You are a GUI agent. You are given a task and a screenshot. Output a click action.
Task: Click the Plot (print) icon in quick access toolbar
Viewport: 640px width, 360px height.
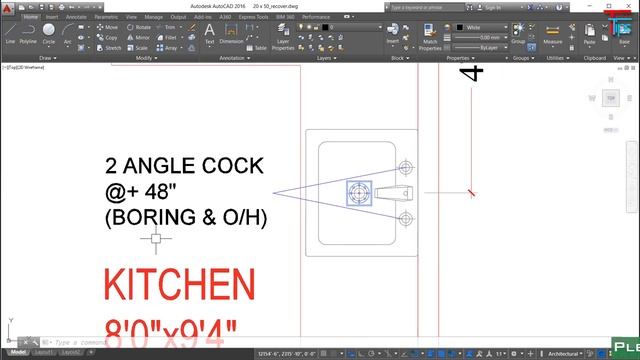[61, 7]
